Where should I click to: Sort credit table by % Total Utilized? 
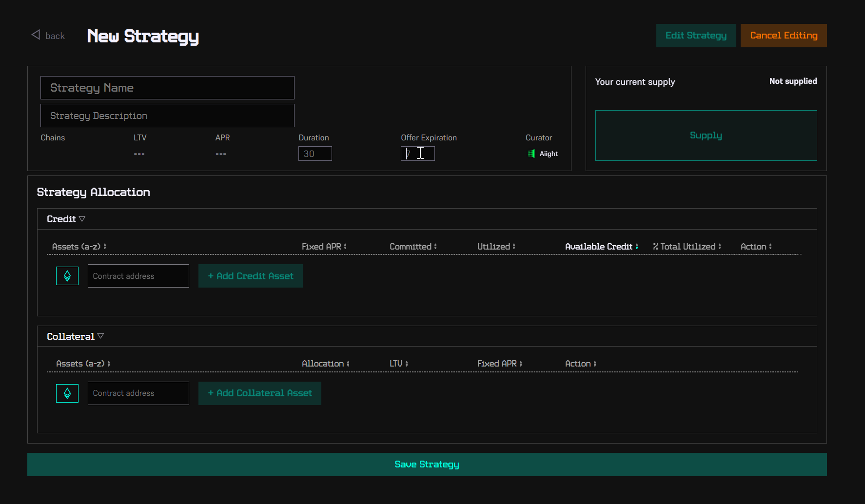[687, 247]
